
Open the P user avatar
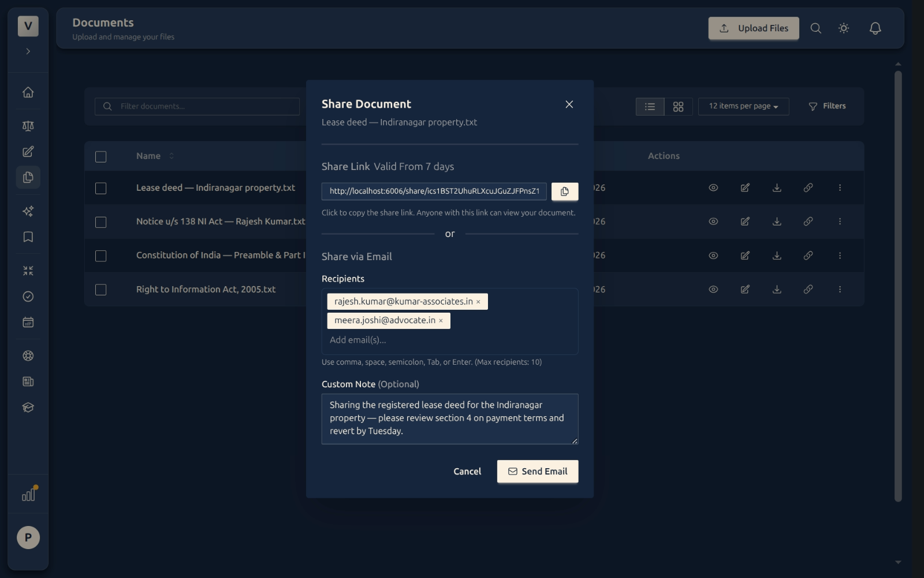28,538
